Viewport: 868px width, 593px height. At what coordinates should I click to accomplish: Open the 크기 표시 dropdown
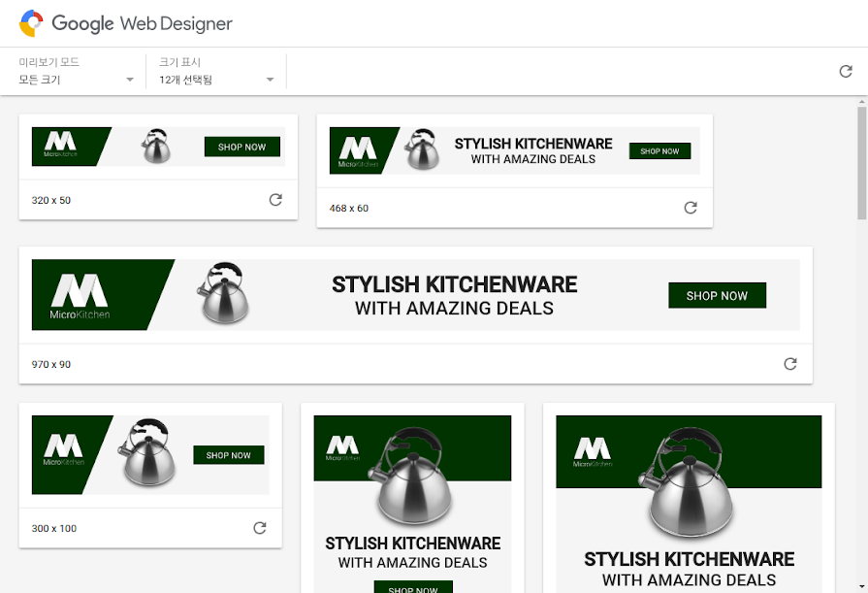point(216,71)
